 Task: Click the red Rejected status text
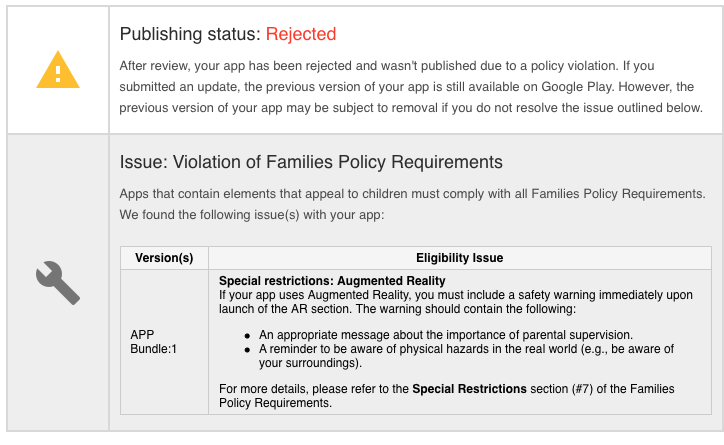click(x=301, y=34)
